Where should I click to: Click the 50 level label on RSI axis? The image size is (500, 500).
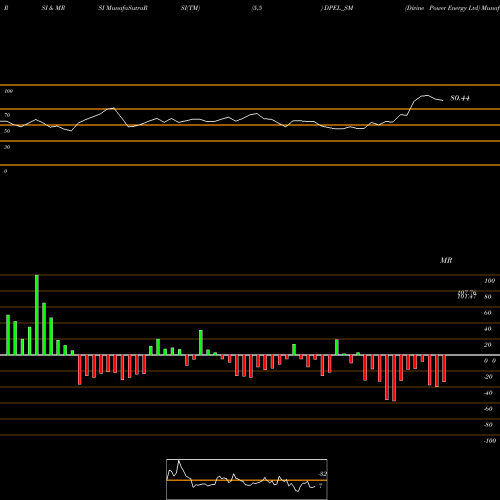click(7, 131)
